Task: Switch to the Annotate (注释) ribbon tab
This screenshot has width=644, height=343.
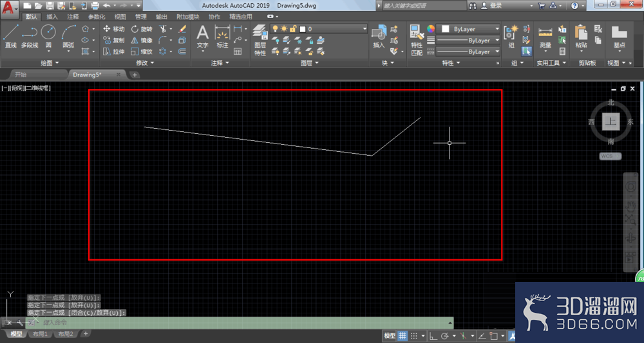Action: (73, 17)
